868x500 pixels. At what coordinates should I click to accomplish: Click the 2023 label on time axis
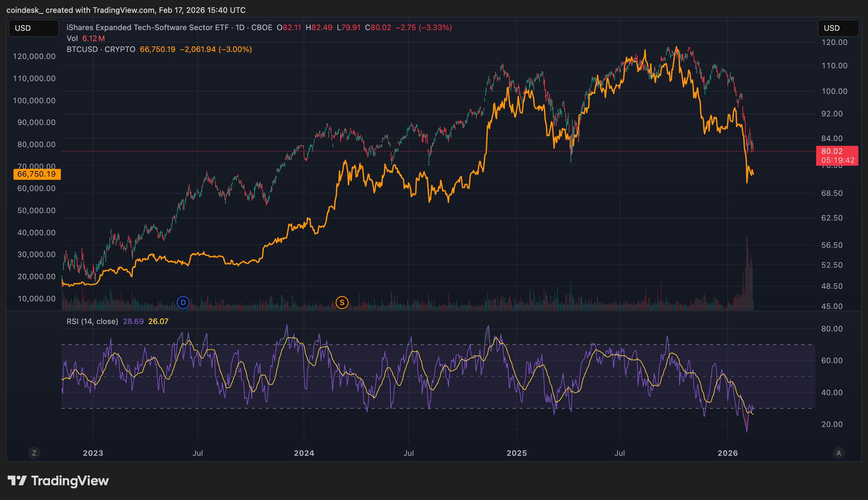[93, 453]
